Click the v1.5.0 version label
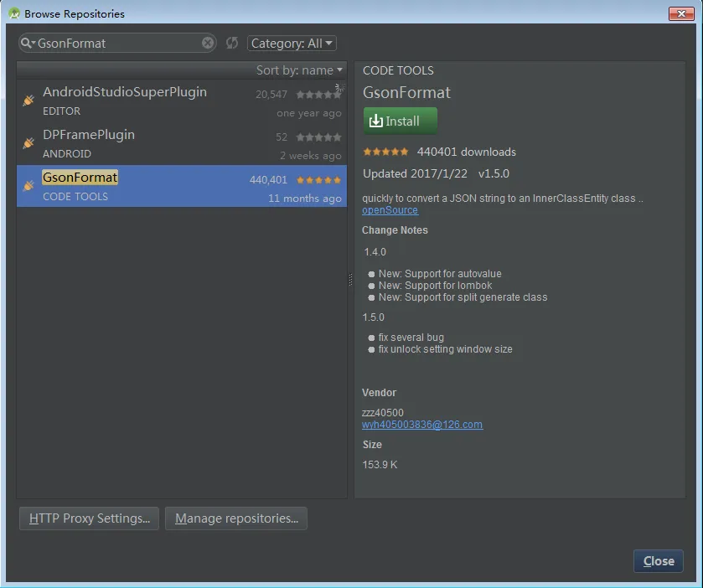This screenshot has height=588, width=703. [x=494, y=174]
